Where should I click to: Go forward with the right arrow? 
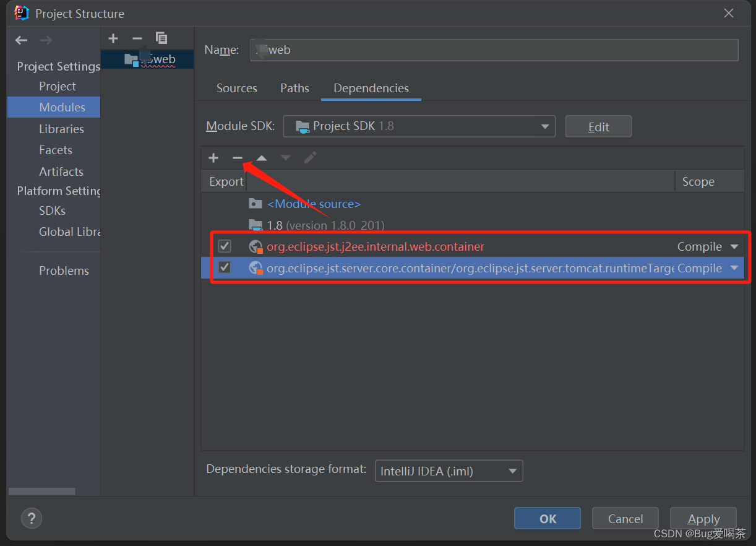click(x=46, y=40)
